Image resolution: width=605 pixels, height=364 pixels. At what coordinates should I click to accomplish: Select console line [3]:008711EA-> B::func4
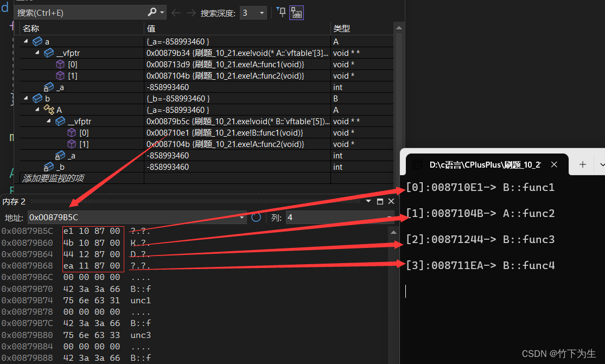click(480, 265)
